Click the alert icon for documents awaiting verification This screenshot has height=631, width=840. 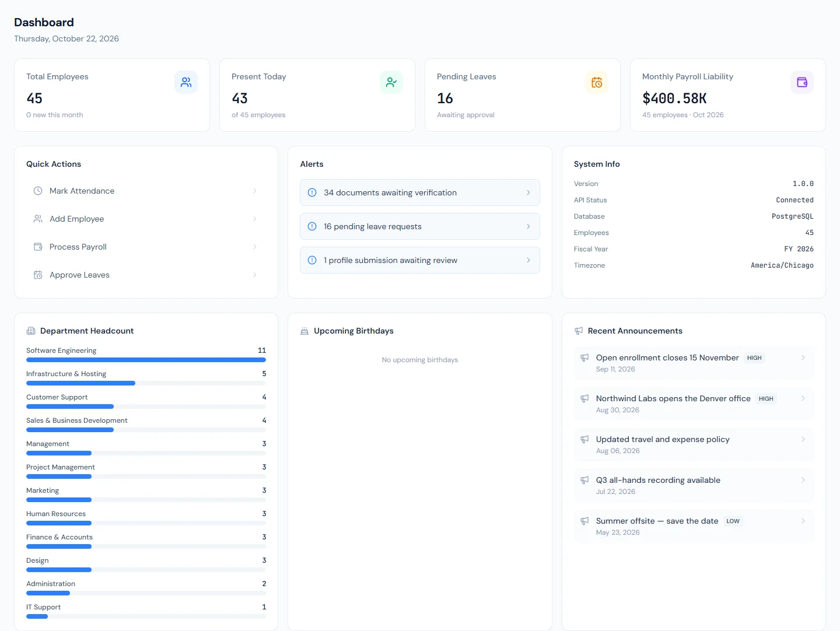point(312,192)
